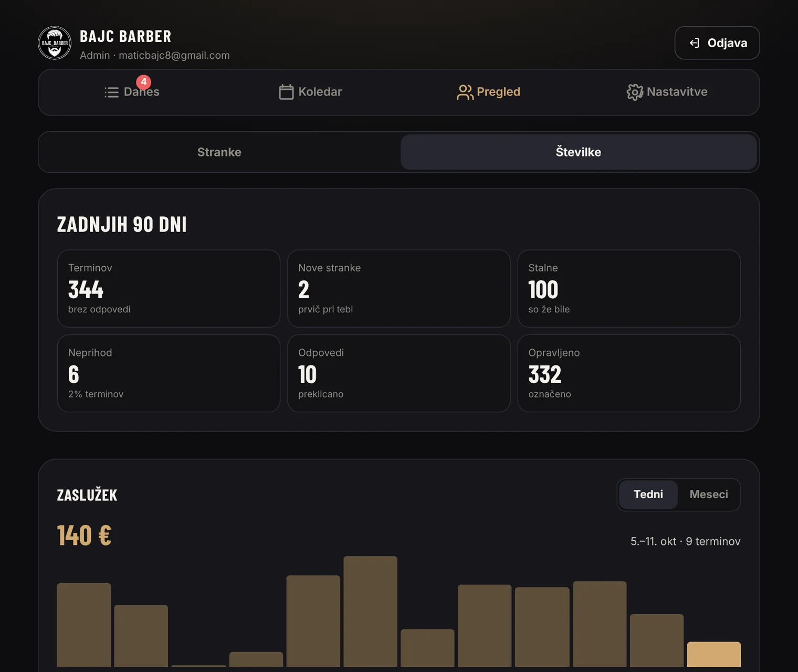Image resolution: width=798 pixels, height=672 pixels.
Task: Log out with the Odjava button
Action: [717, 43]
